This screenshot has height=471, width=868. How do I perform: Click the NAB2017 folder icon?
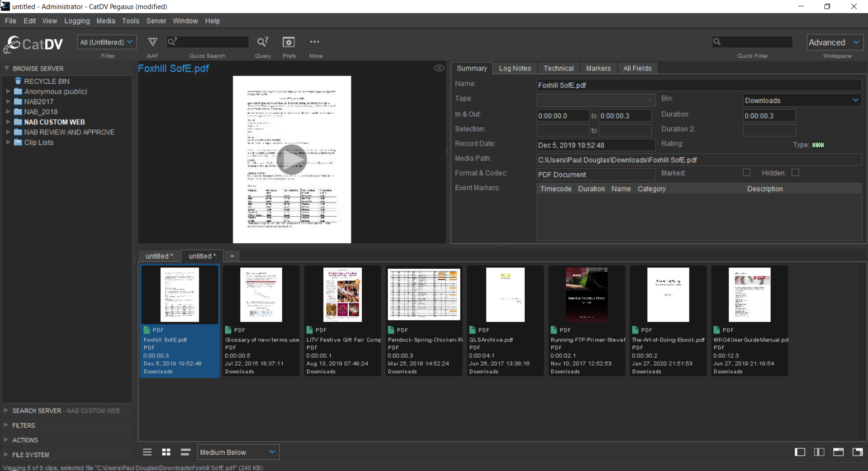[x=18, y=102]
